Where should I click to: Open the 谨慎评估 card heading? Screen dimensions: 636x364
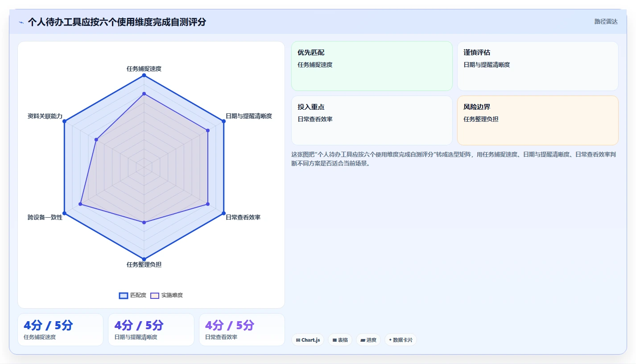click(x=477, y=53)
